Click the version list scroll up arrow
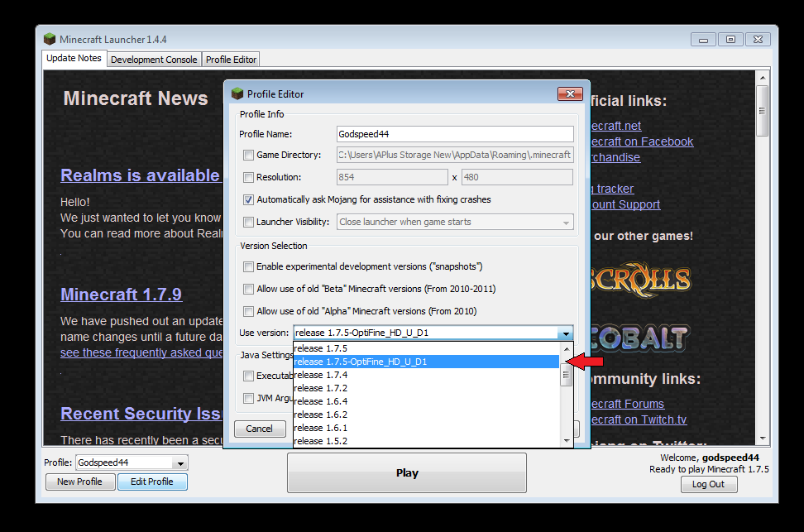 coord(566,349)
